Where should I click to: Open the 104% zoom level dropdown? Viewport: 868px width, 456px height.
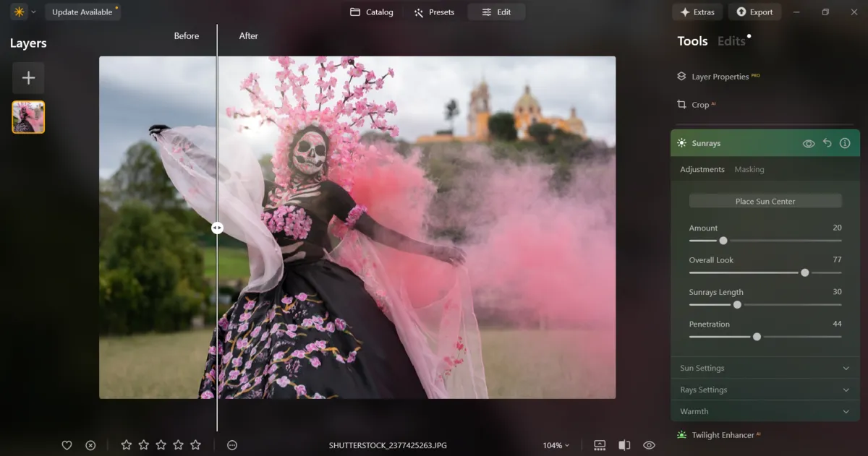coord(556,445)
